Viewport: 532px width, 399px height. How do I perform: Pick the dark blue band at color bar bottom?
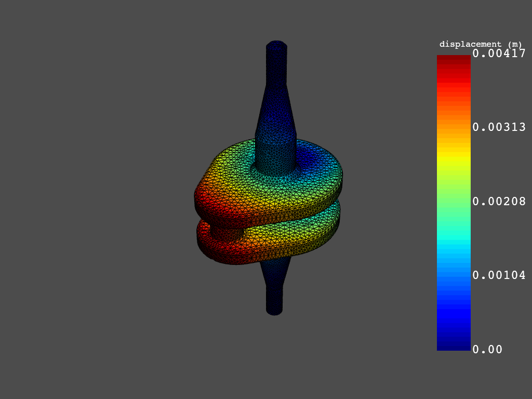[454, 343]
